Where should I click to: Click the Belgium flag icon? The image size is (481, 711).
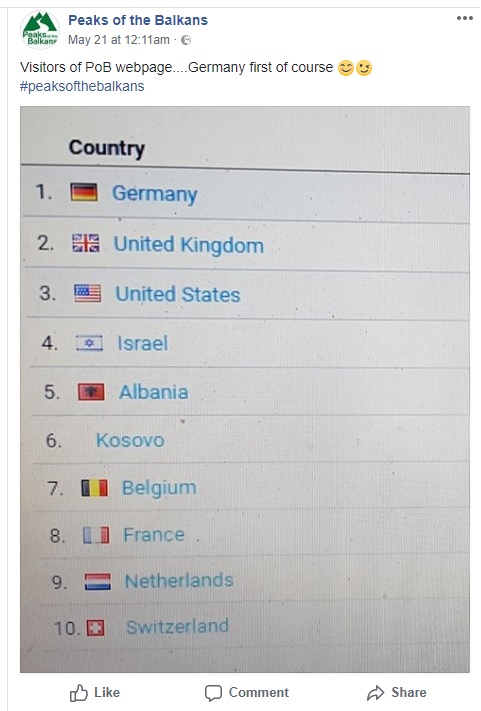pyautogui.click(x=95, y=488)
